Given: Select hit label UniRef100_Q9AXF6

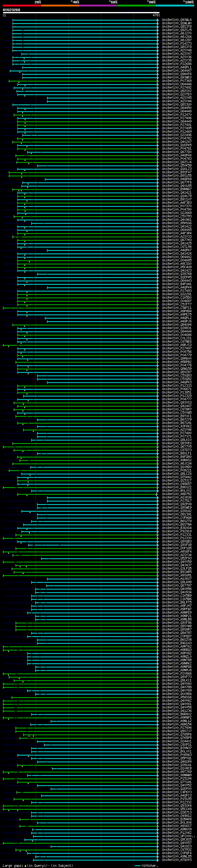Looking at the screenshot, I should 177,74.
